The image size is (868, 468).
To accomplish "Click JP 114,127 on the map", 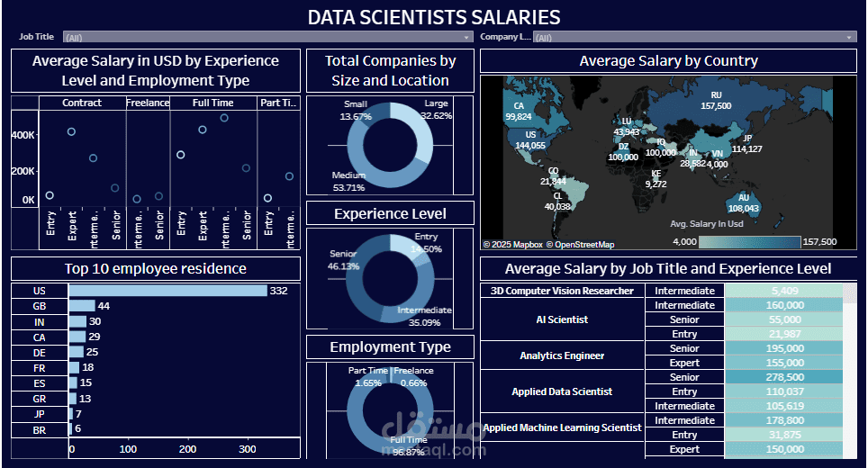I will (x=747, y=144).
